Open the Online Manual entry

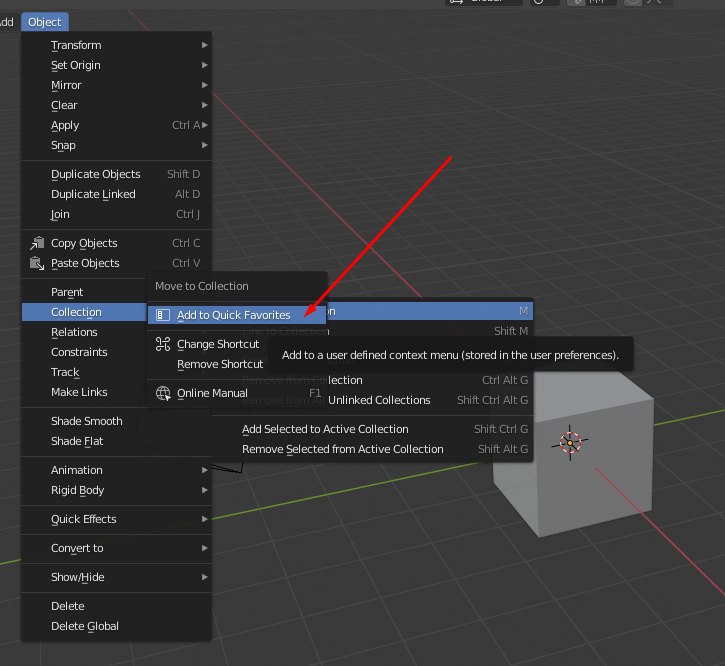click(x=237, y=393)
